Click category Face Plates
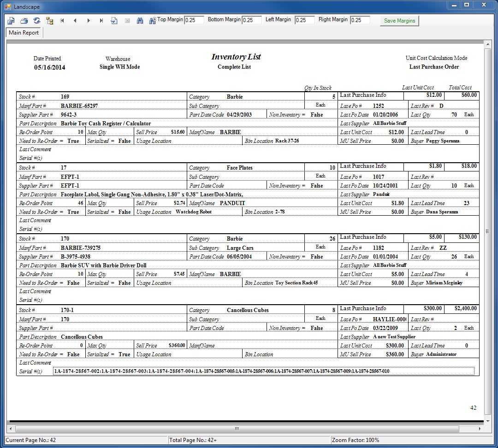The width and height of the screenshot is (498, 448). 239,168
